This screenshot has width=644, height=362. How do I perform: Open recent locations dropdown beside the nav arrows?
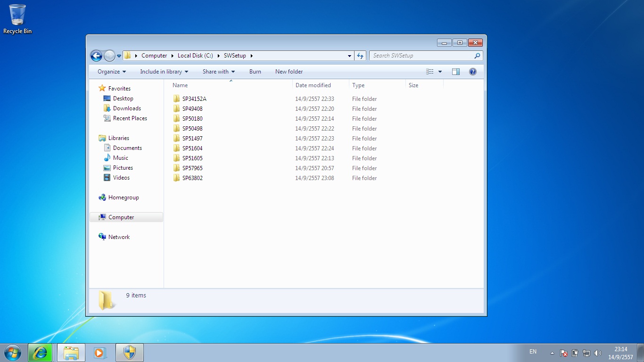point(119,56)
